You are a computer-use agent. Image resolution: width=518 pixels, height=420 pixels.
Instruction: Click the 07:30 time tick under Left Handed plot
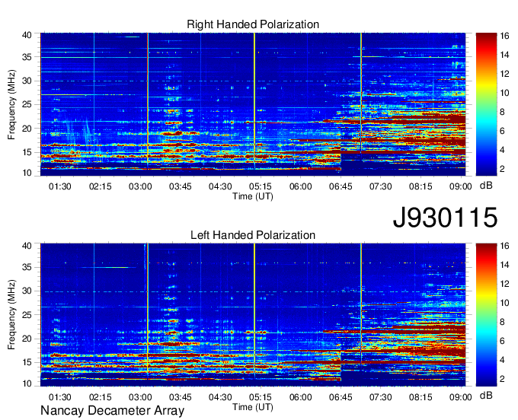(x=380, y=397)
